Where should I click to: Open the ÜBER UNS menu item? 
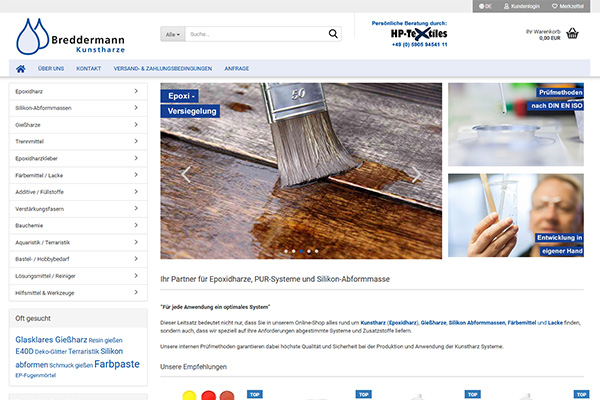pos(51,68)
